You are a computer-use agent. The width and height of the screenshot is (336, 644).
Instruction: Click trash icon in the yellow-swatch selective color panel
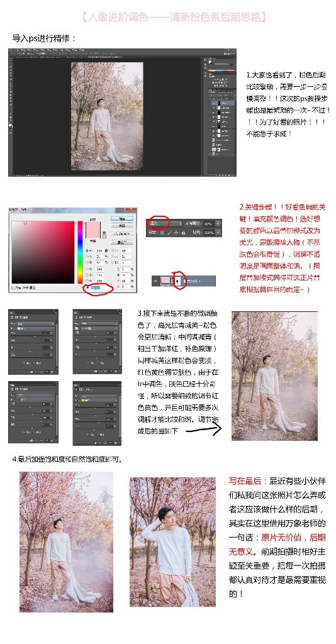(x=115, y=443)
